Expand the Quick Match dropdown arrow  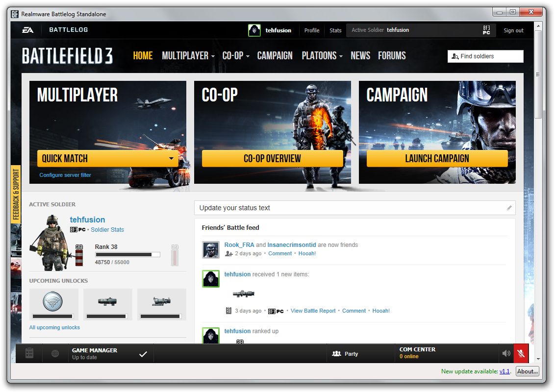171,158
